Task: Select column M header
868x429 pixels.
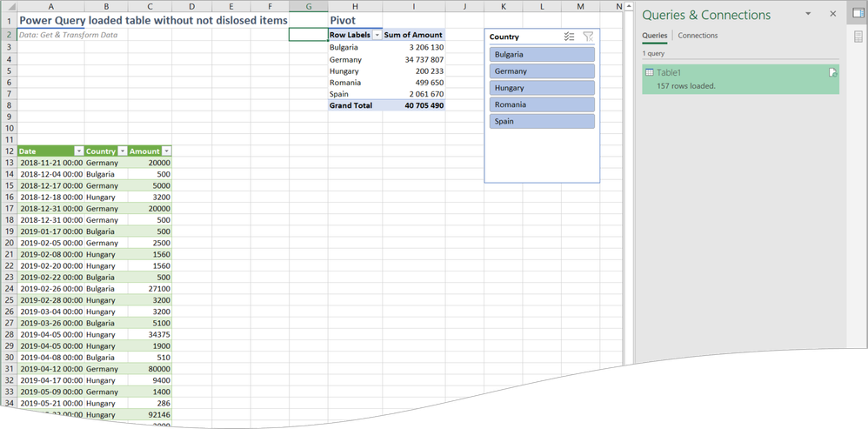Action: point(580,7)
